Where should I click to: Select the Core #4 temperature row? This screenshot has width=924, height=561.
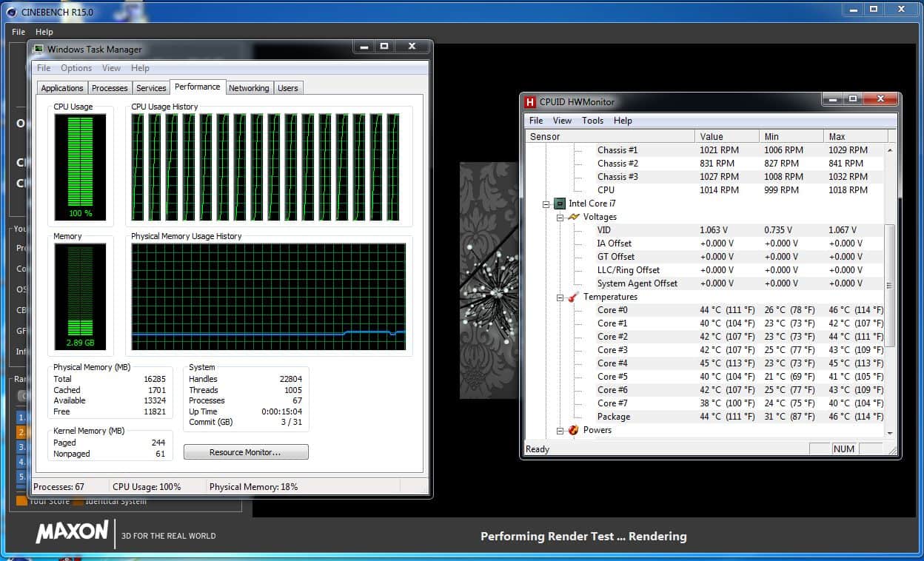[x=612, y=363]
